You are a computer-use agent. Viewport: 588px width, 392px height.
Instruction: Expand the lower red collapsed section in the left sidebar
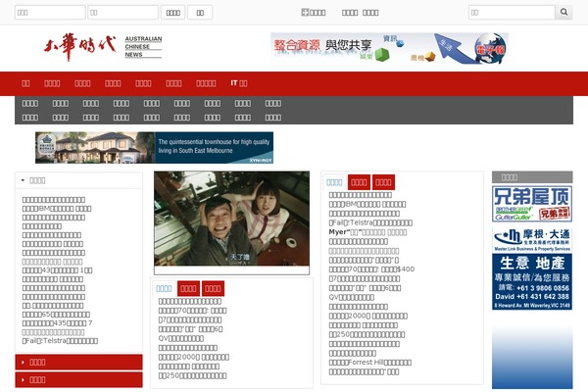click(78, 379)
